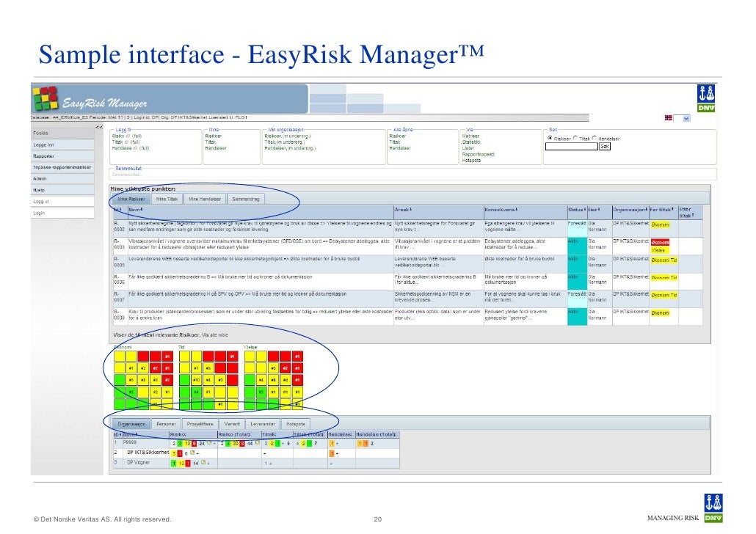This screenshot has width=756, height=534.
Task: Open Rapporter in the left menu
Action: coord(62,156)
